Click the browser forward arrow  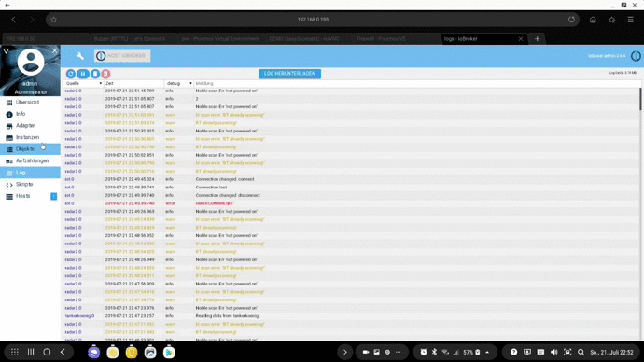pyautogui.click(x=32, y=20)
